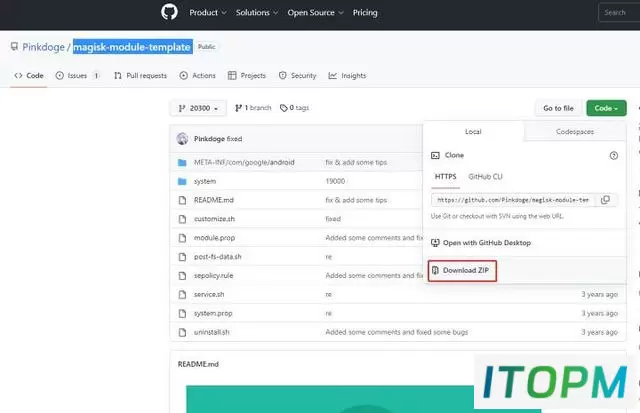
Task: Click the file icon beside system.prop
Action: click(x=182, y=313)
